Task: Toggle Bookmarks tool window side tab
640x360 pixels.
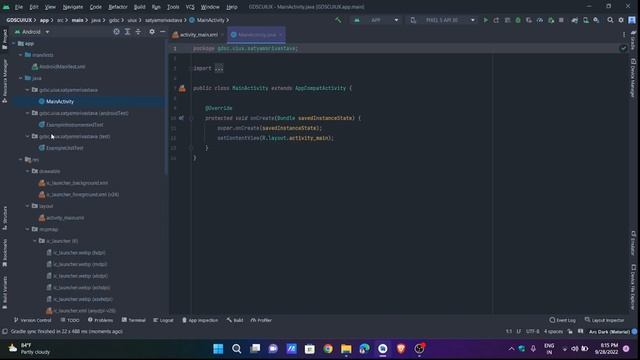Action: point(5,253)
